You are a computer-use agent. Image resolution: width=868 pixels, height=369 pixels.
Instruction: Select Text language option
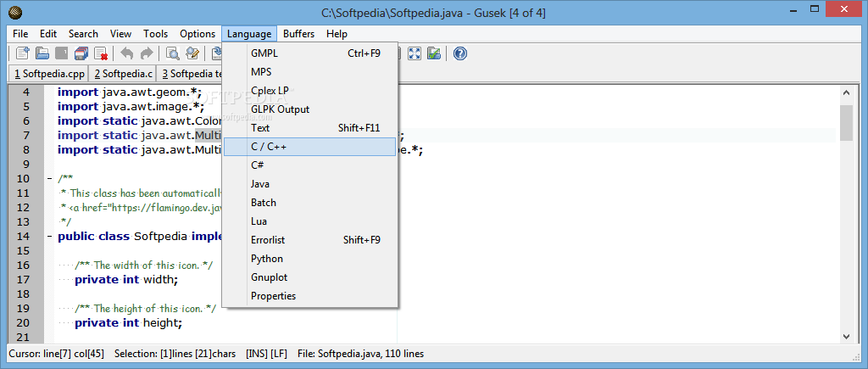[x=309, y=128]
